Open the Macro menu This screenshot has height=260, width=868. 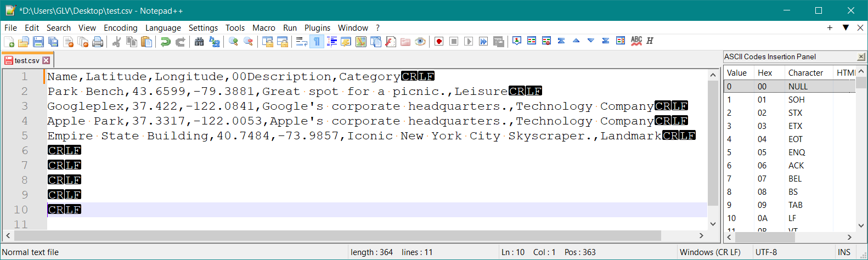[264, 28]
